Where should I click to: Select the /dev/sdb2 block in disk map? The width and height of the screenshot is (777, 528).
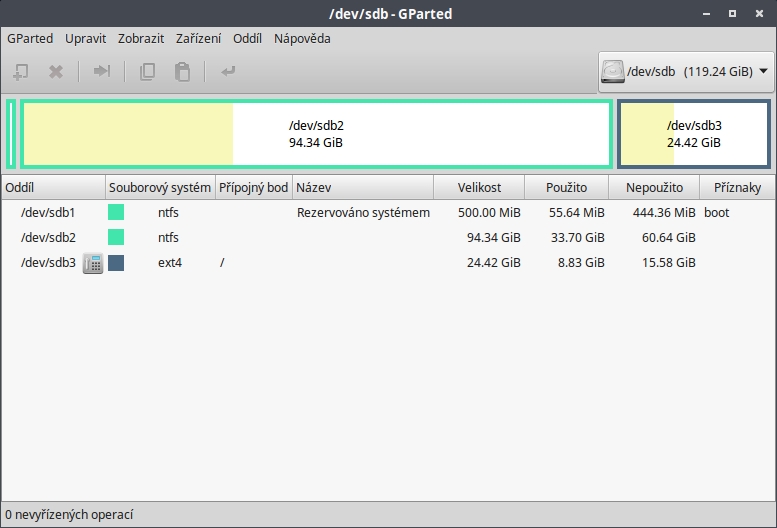pos(316,134)
